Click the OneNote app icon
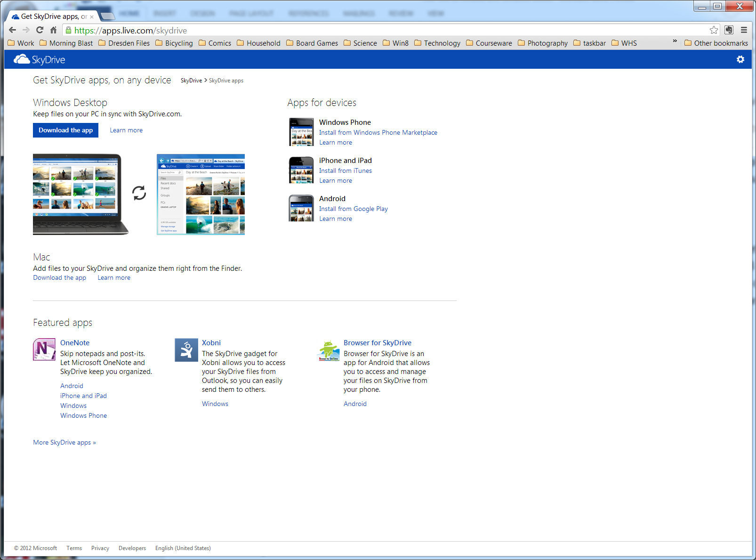 coord(44,349)
